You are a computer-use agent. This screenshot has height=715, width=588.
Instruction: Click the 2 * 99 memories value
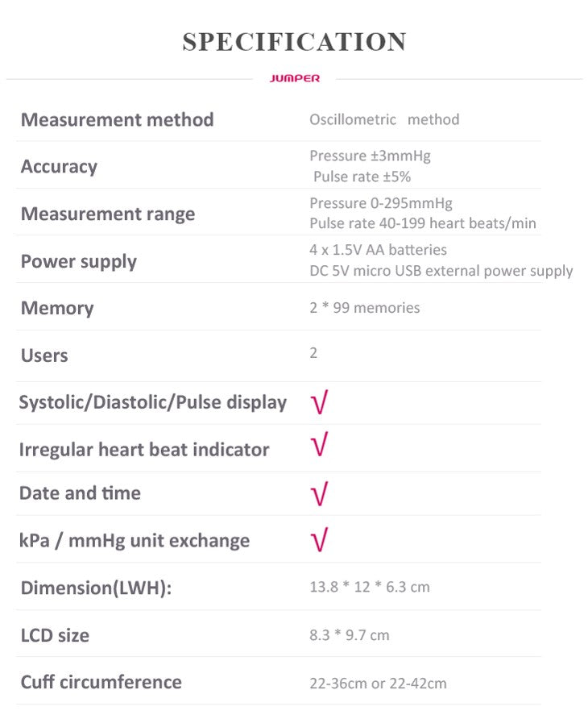[x=364, y=307]
